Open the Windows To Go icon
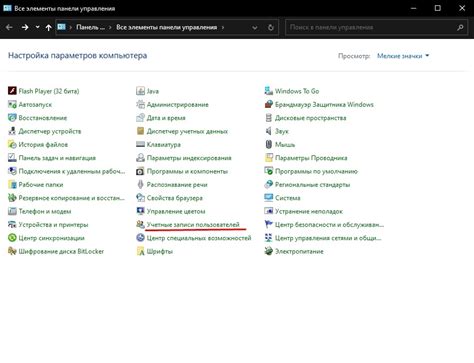Image resolution: width=474 pixels, height=363 pixels. [269, 91]
